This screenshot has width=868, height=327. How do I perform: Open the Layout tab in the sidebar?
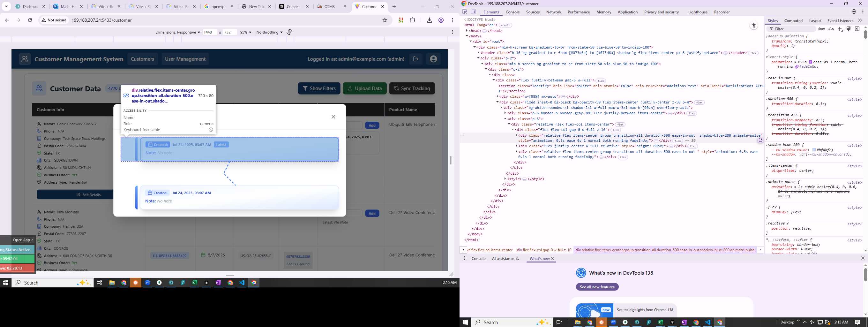[815, 21]
